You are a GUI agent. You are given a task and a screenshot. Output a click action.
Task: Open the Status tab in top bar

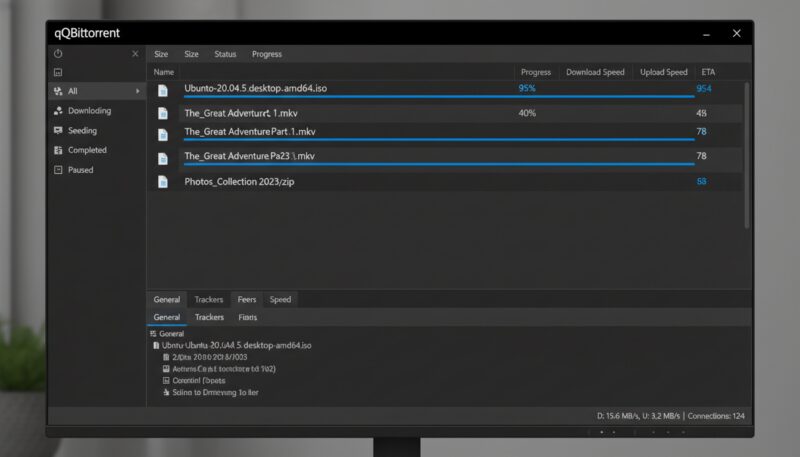click(225, 54)
